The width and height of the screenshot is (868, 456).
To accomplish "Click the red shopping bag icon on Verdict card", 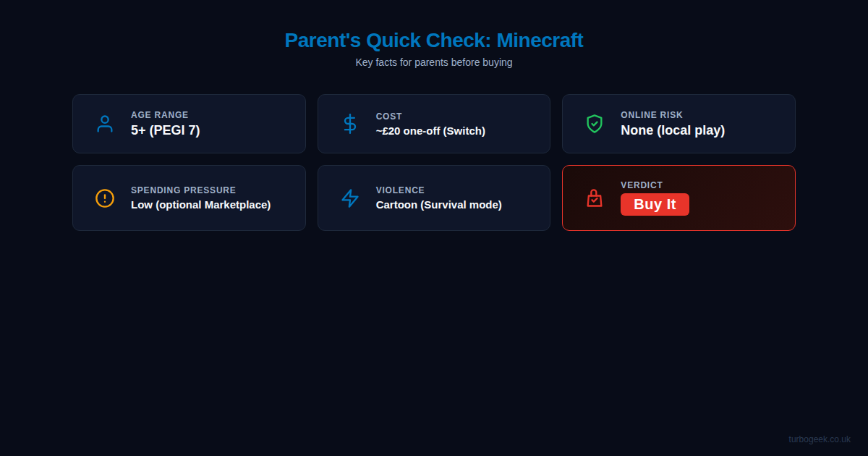I will (x=594, y=198).
